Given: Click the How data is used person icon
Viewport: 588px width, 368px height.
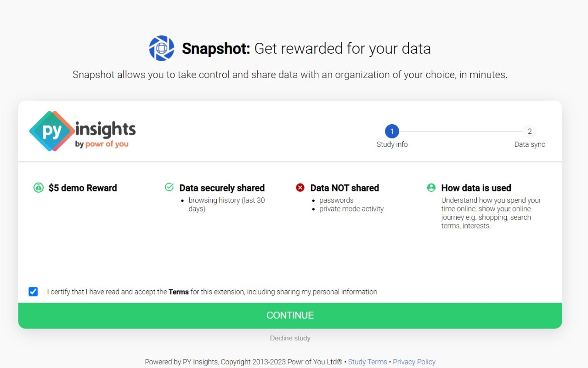Looking at the screenshot, I should pos(431,187).
